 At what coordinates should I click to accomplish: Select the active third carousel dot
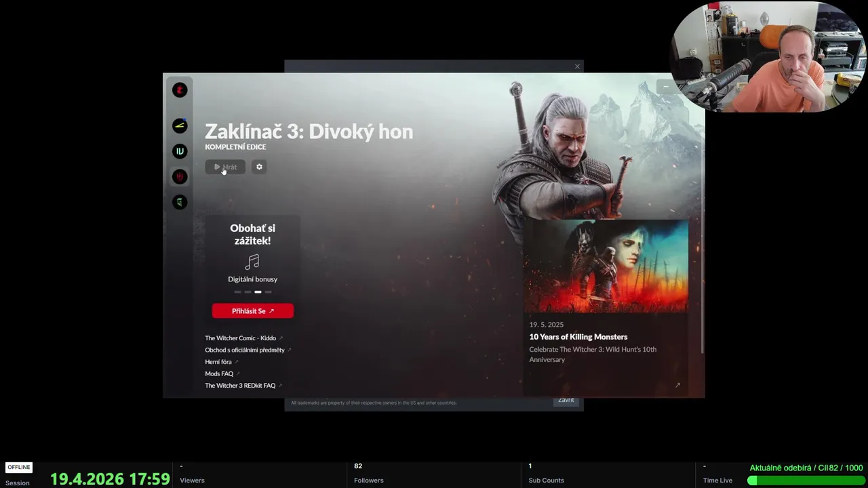tap(258, 292)
